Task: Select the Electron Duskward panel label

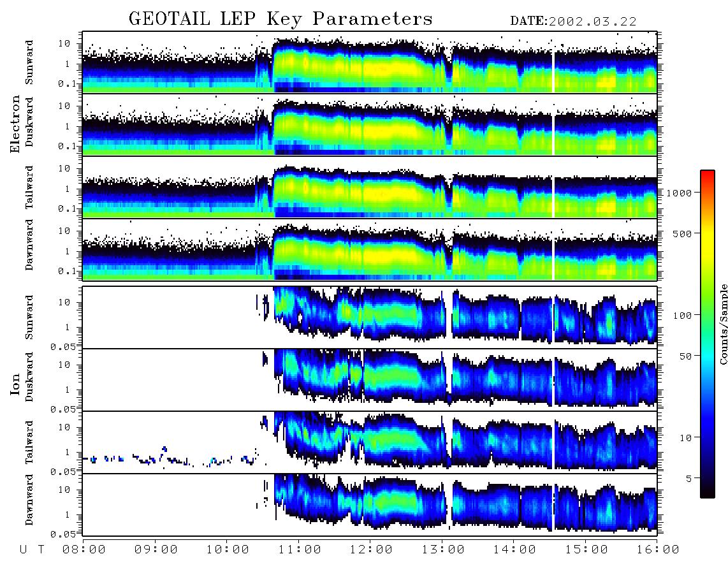Action: pos(29,122)
